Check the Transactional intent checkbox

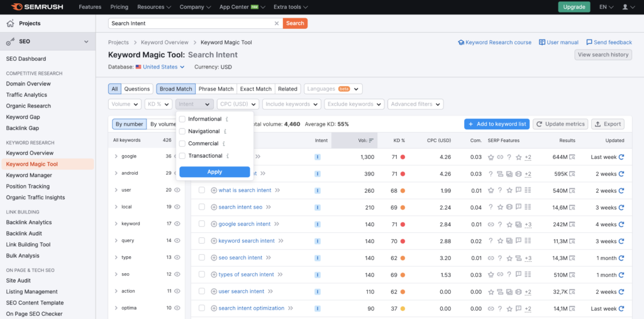tap(182, 156)
